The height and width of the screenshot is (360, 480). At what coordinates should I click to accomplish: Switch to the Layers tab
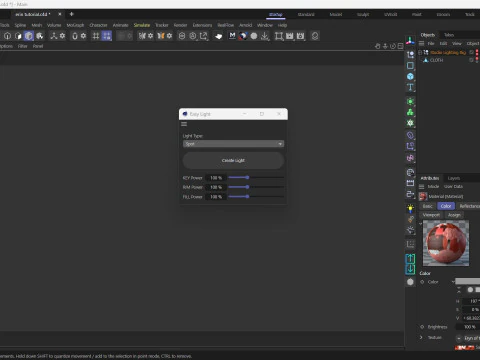click(454, 178)
